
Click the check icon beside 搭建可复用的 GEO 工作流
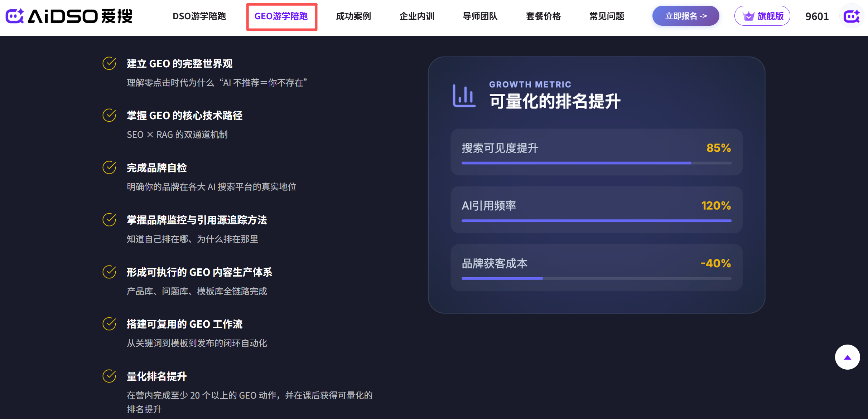point(109,324)
